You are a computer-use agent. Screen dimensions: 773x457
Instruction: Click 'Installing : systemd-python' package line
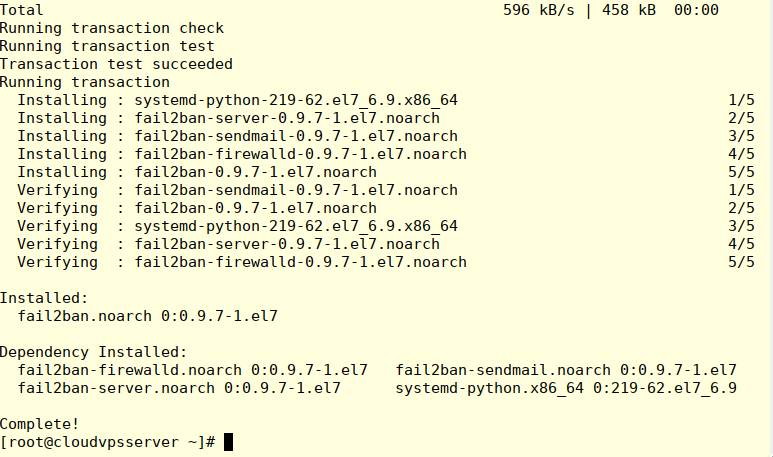[238, 100]
